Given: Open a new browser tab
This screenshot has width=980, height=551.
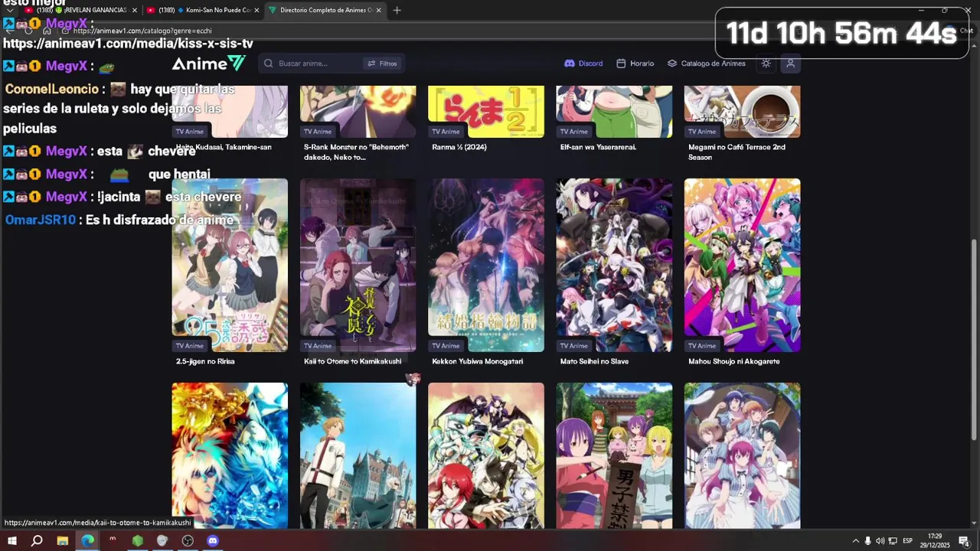Looking at the screenshot, I should tap(397, 10).
